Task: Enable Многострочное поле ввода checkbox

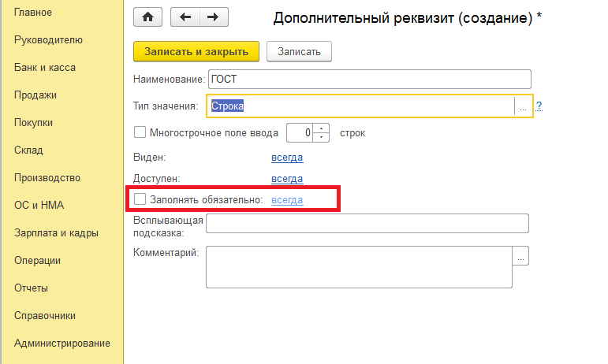Action: (x=140, y=132)
